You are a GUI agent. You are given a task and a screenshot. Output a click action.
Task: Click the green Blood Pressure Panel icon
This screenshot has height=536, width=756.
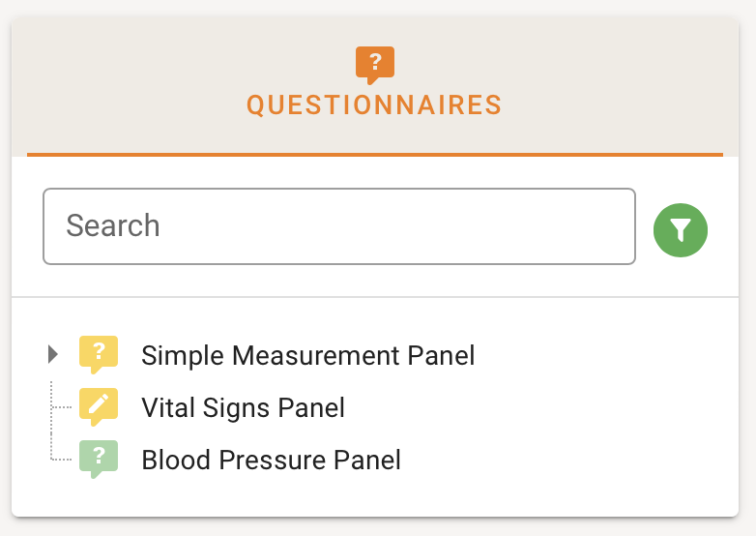99,459
